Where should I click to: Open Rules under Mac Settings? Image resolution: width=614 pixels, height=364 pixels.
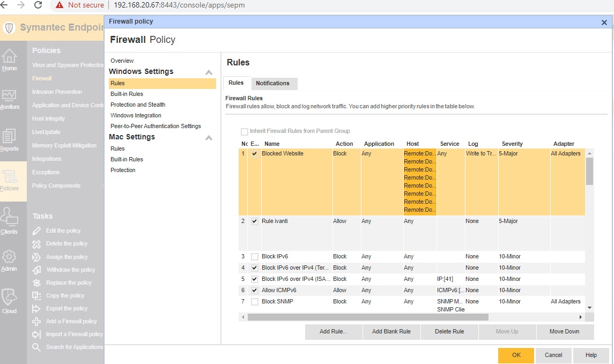coord(117,148)
